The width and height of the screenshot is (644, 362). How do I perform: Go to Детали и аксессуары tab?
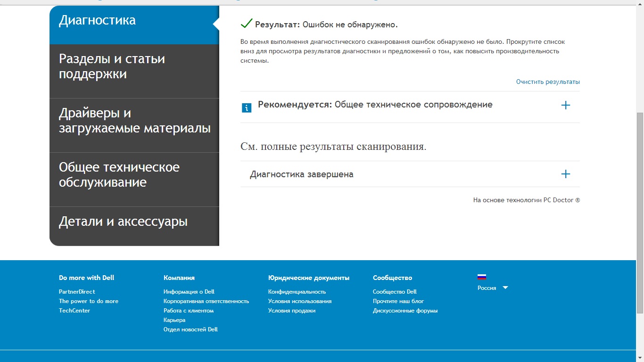pos(123,222)
